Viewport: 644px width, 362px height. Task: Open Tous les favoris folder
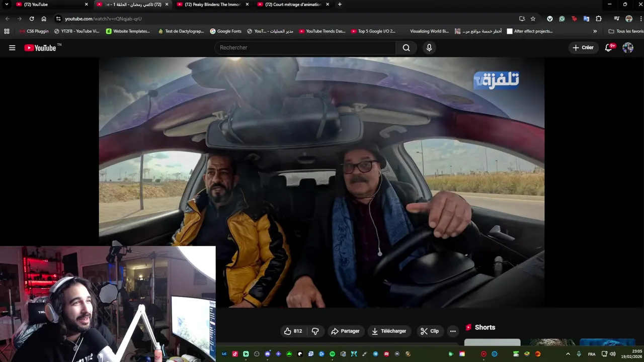click(x=626, y=31)
